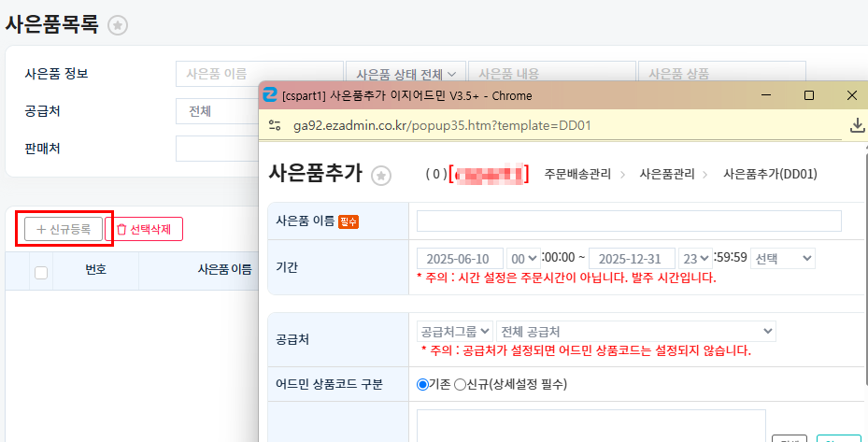Viewport: 868px width, 442px height.
Task: Check the select-all checkbox in table header
Action: tap(41, 272)
